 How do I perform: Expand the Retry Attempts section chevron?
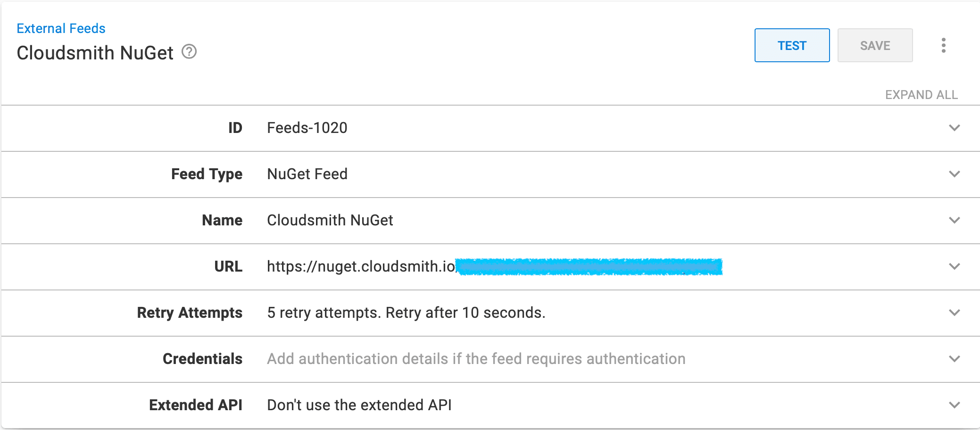(954, 313)
